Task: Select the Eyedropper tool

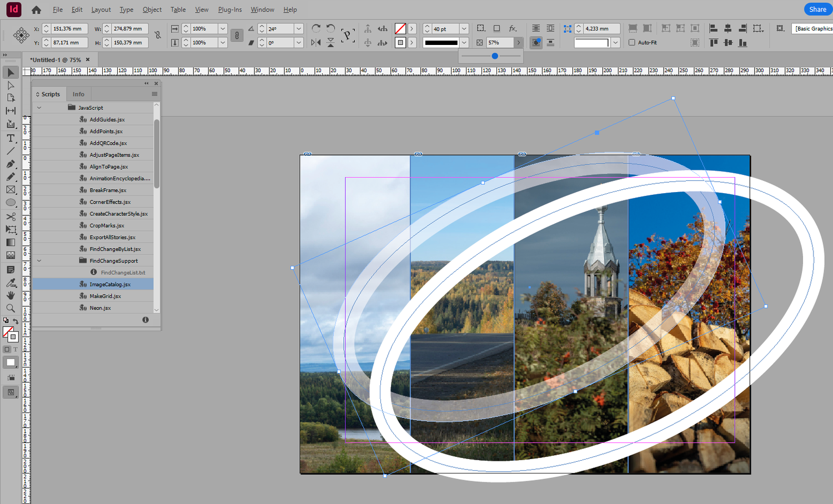Action: [x=11, y=283]
